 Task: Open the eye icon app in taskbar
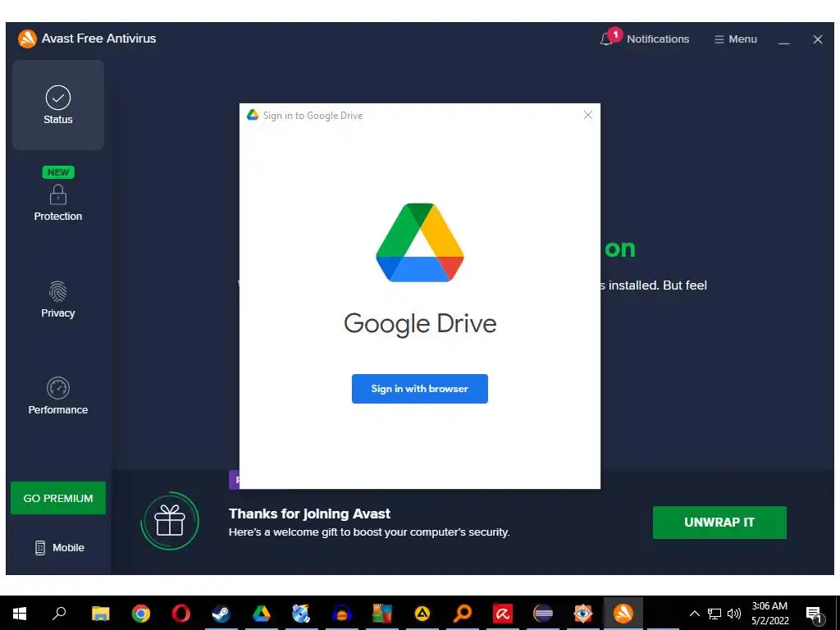coord(583,614)
